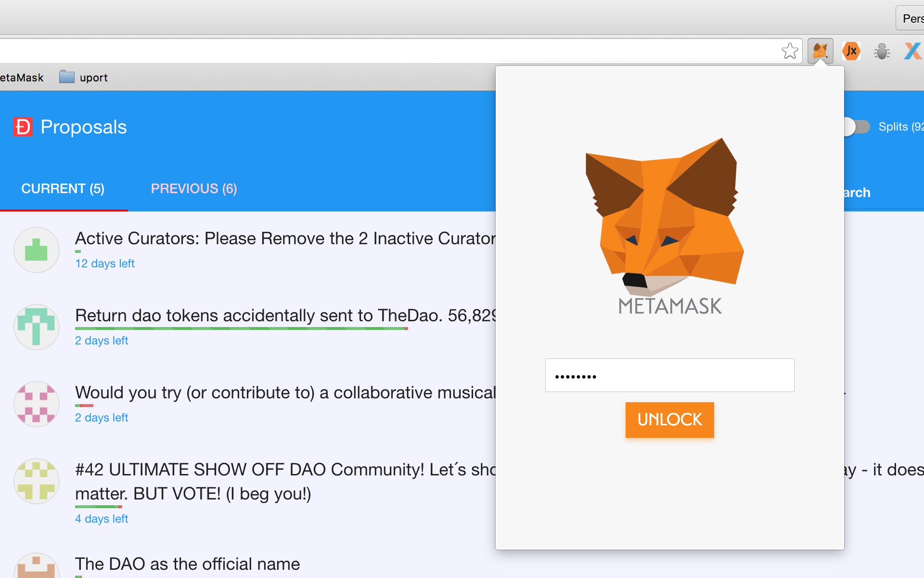Click vote progress bar under musical proposal
924x578 pixels.
coord(84,406)
